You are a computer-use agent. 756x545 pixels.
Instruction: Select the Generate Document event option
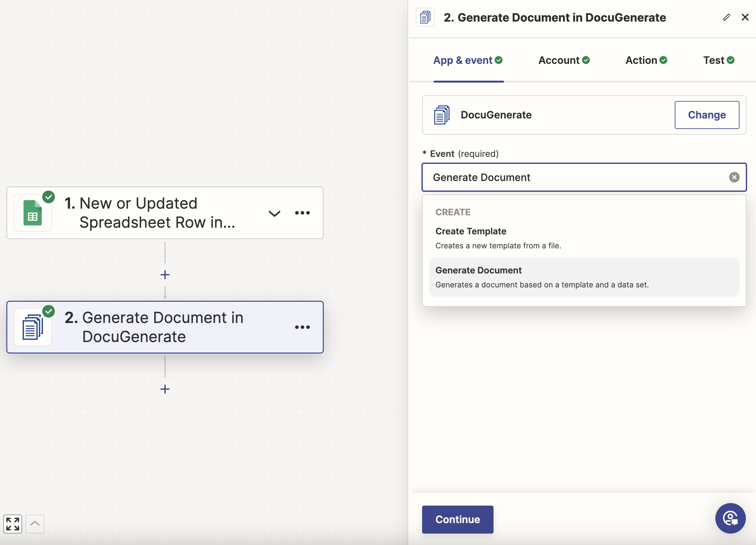tap(584, 277)
